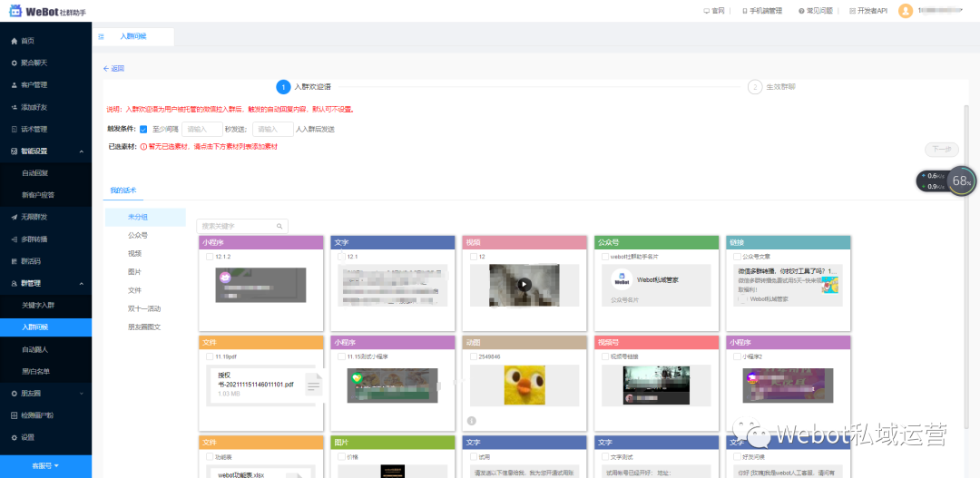
Task: Click the info icon on the 动图 card
Action: (x=472, y=421)
